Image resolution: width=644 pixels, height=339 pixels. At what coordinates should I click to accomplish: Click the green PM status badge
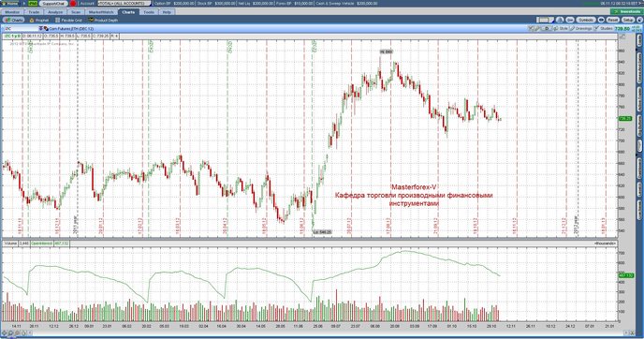[33, 4]
